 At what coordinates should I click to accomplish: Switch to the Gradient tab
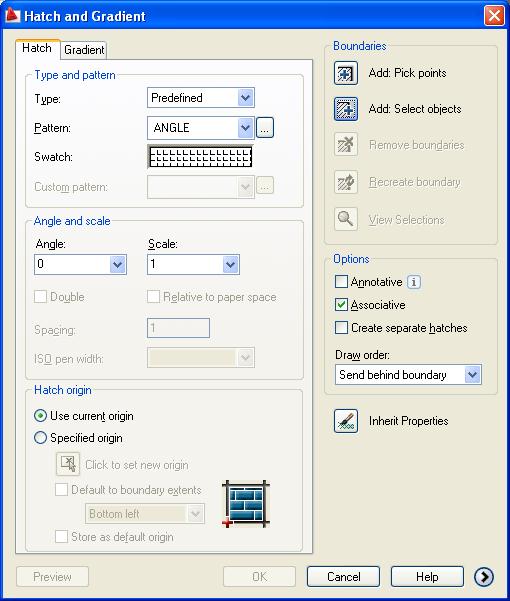click(x=84, y=50)
